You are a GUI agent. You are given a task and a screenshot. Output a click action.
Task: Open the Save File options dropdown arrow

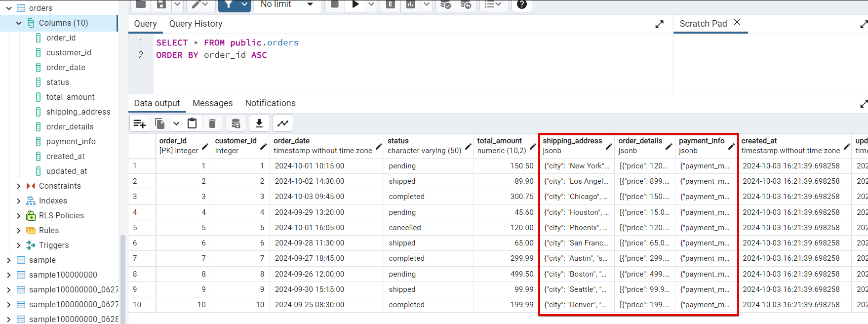(177, 4)
